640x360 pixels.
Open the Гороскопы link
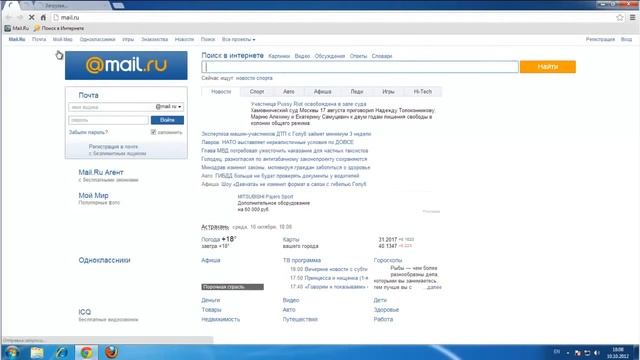click(388, 260)
